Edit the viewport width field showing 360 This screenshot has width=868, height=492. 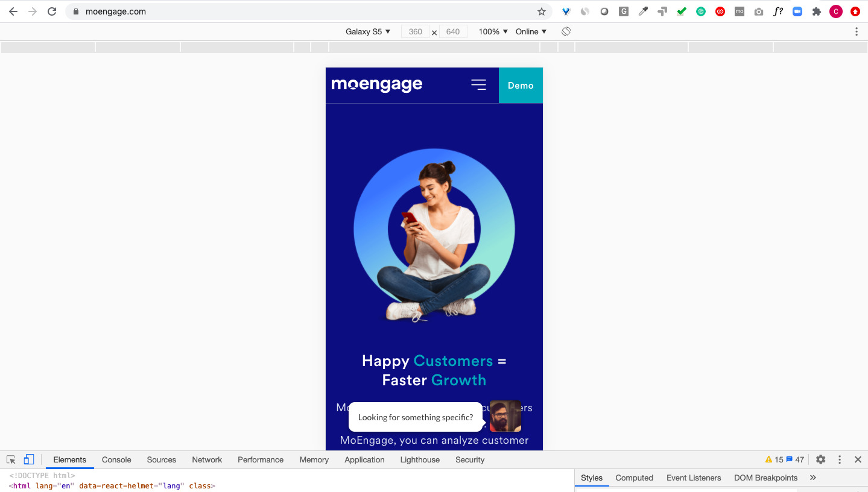[x=415, y=31]
